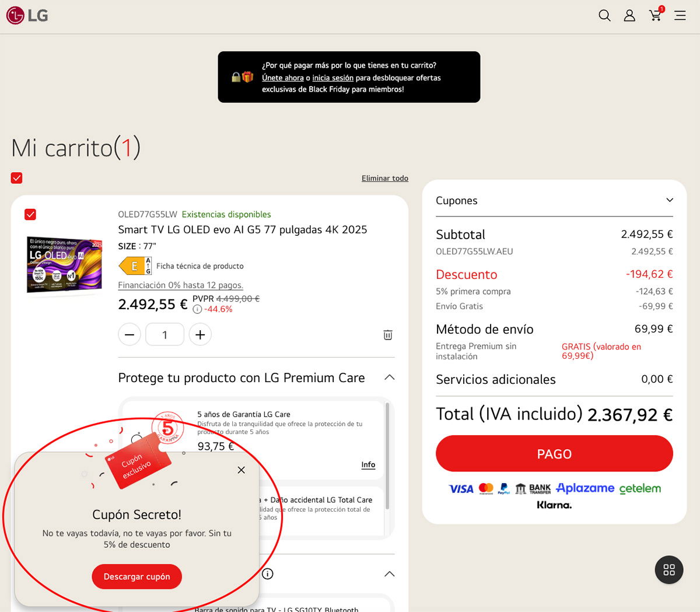Click the Eliminar todo link
The image size is (700, 612).
[x=384, y=179]
